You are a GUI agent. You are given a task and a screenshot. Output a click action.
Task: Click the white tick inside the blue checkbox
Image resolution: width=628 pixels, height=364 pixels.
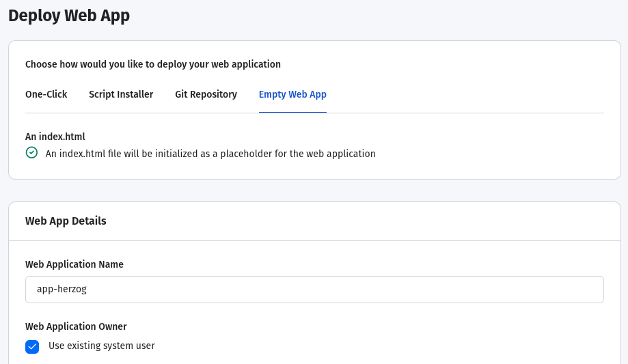(x=32, y=347)
